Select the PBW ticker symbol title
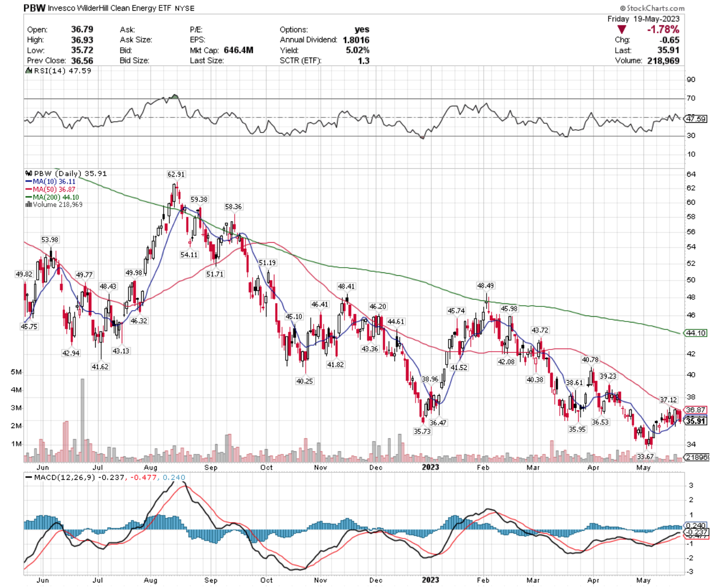Screen dimensions: 718x588 [34, 8]
